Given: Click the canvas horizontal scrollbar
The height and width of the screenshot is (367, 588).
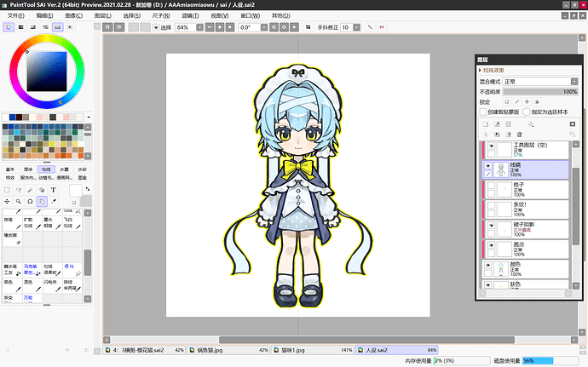Looking at the screenshot, I should pos(366,340).
